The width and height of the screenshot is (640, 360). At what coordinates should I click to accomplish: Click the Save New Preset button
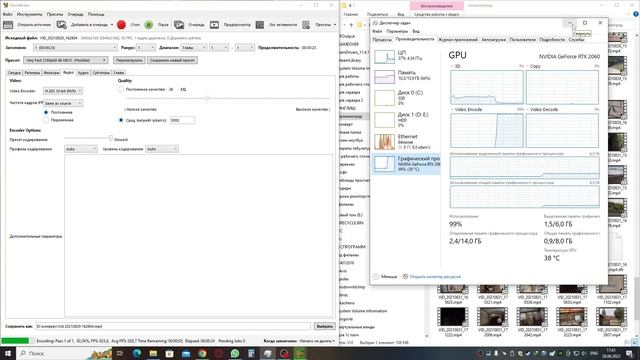pyautogui.click(x=172, y=60)
